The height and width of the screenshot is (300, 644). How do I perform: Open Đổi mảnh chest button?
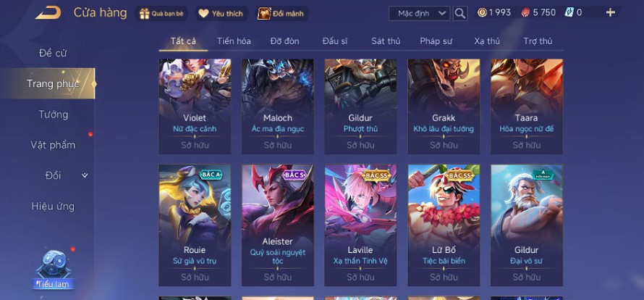[x=281, y=14]
